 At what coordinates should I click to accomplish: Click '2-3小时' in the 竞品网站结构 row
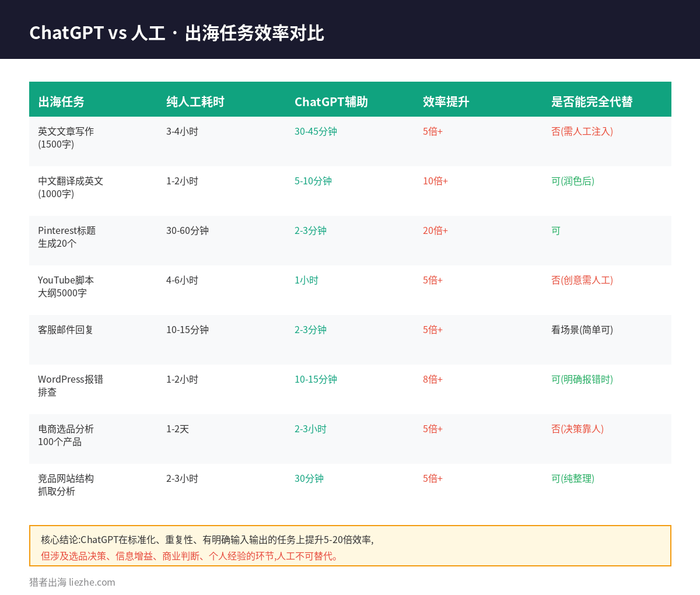182,478
